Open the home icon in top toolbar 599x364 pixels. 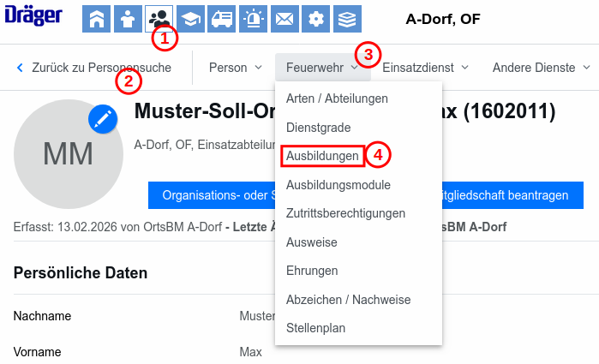96,19
